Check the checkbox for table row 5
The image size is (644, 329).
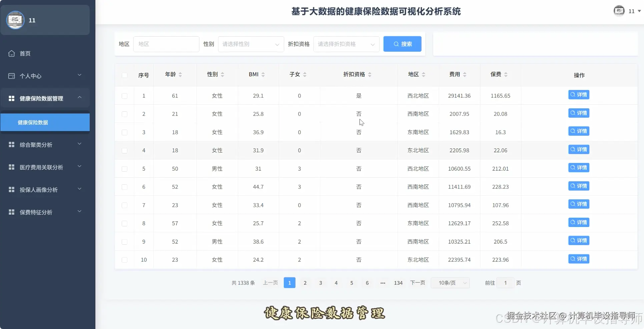124,169
